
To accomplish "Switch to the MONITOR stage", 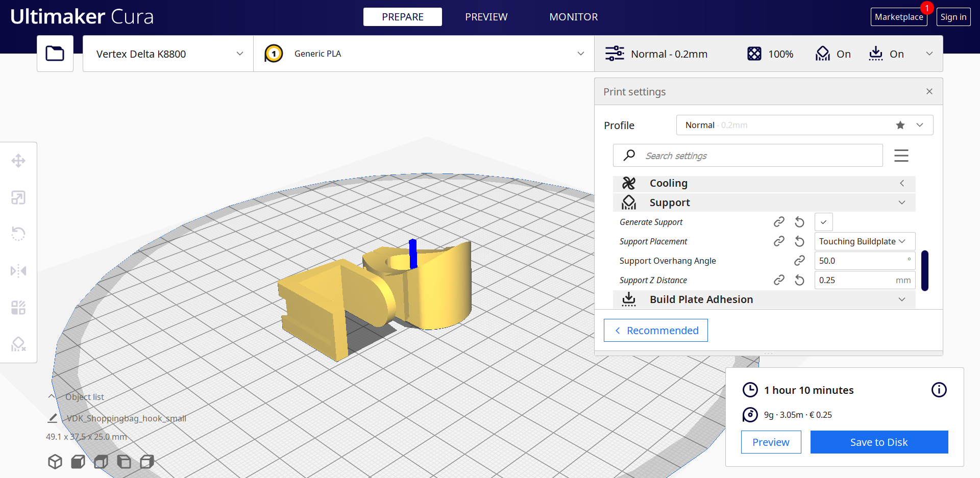I will 574,17.
